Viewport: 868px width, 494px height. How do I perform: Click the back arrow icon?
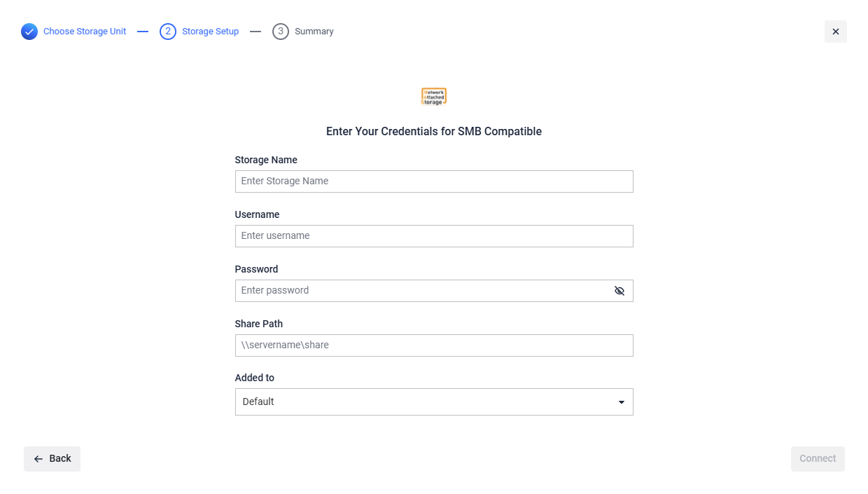[38, 459]
